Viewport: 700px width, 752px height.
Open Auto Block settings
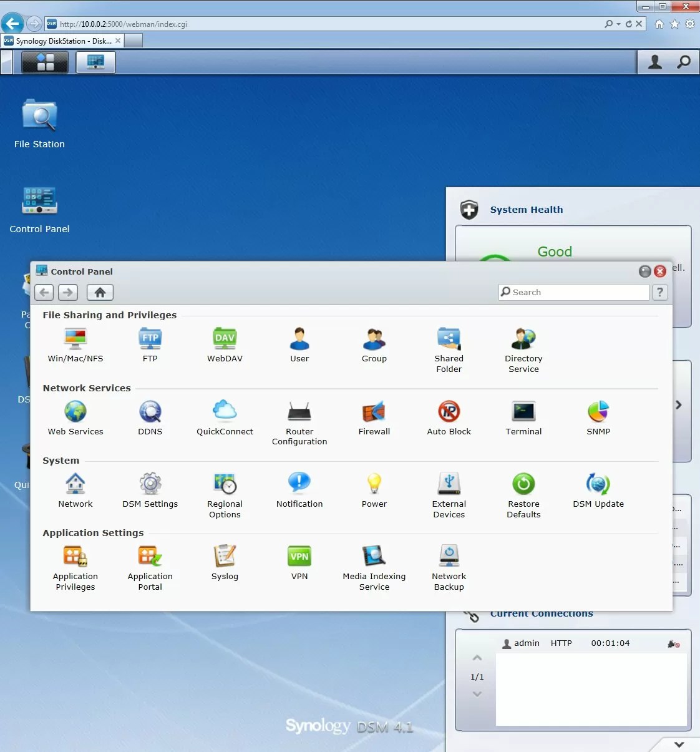pyautogui.click(x=449, y=418)
